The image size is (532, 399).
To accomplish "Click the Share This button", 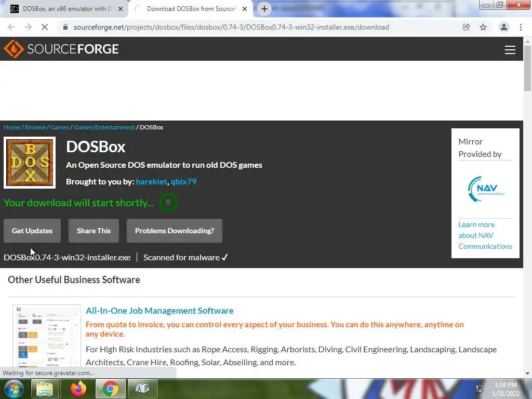I will click(x=94, y=231).
